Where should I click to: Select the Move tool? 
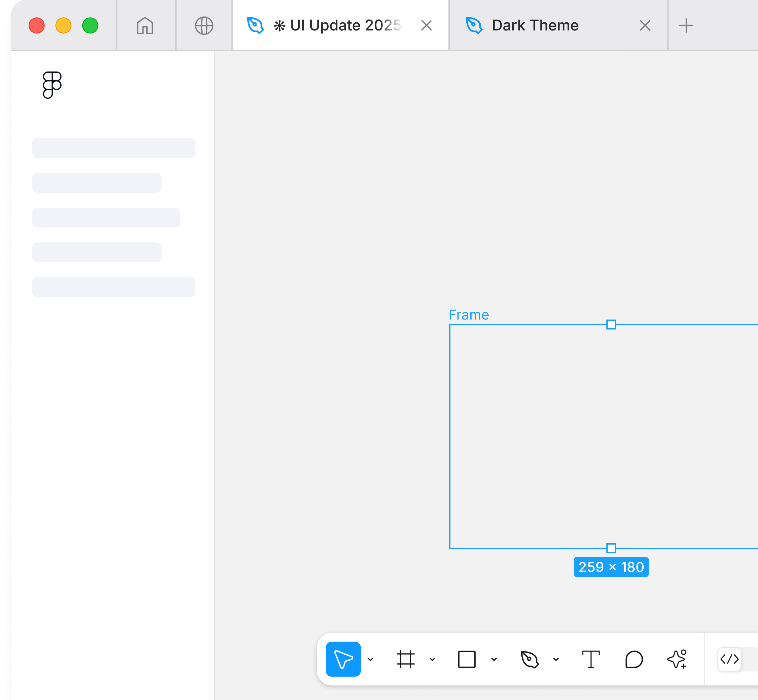coord(343,659)
